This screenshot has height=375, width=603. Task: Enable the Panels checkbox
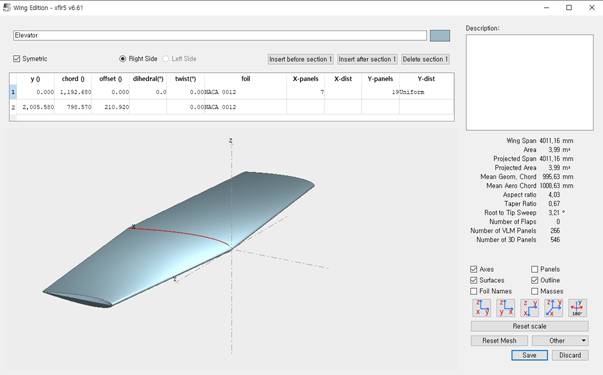(535, 269)
